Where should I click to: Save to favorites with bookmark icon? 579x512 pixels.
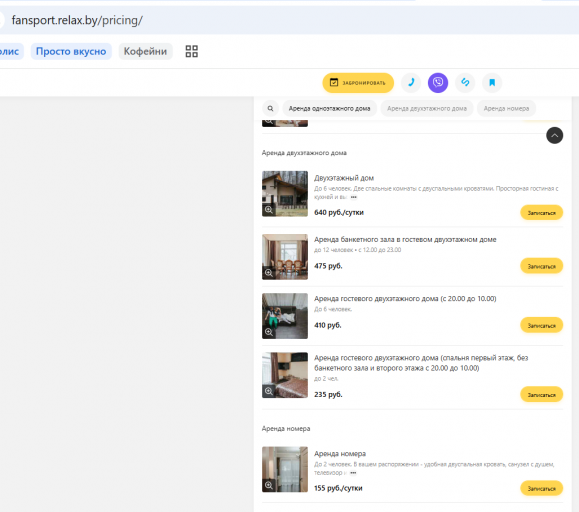point(492,82)
